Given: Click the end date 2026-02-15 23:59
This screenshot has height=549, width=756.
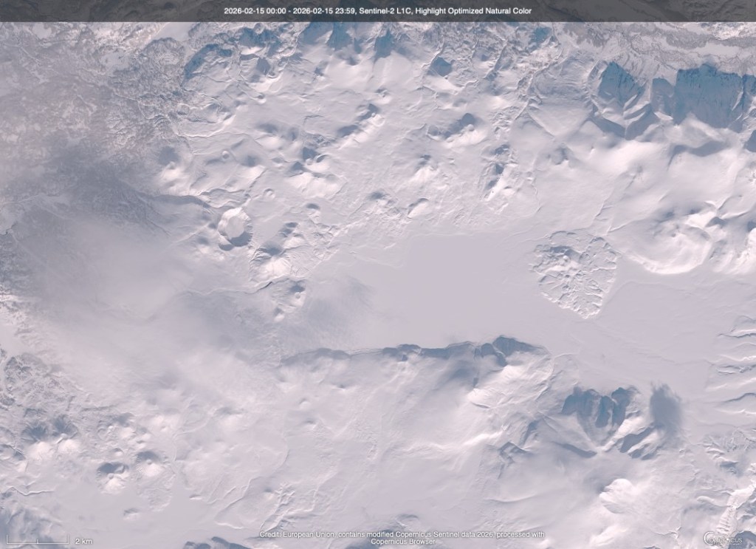Looking at the screenshot, I should 325,11.
